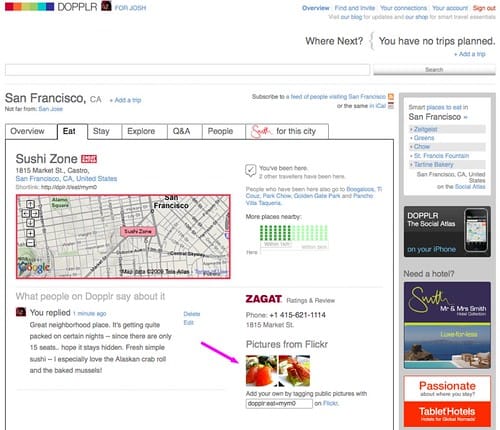The image size is (500, 430).
Task: Open the San Jose link
Action: 51,109
